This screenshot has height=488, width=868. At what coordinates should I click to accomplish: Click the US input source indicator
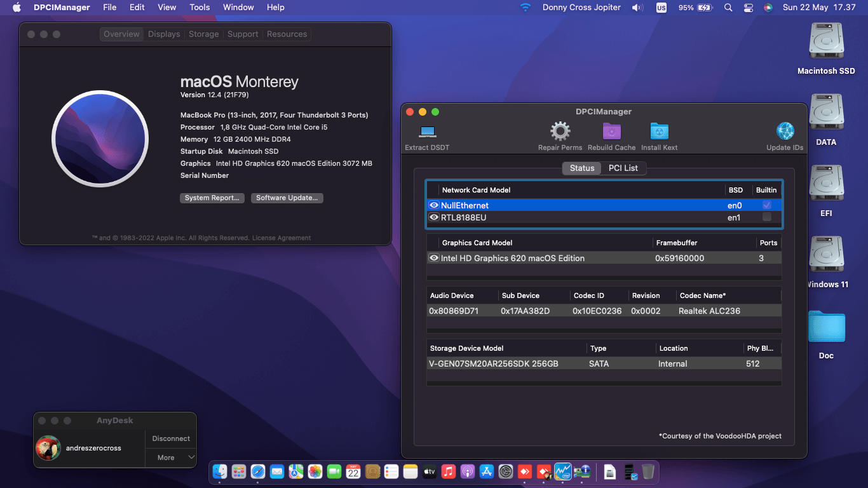coord(661,8)
